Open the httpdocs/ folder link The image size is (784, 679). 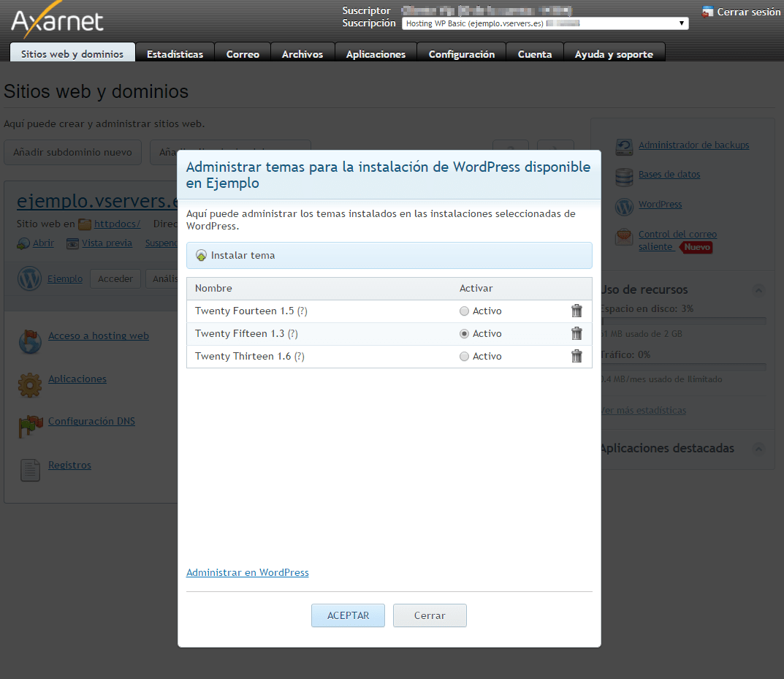click(x=117, y=224)
